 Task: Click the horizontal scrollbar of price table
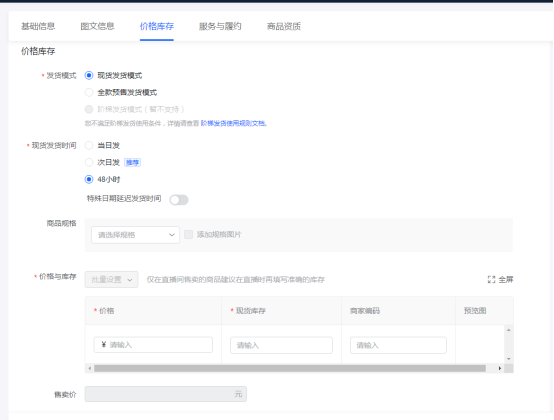click(290, 368)
